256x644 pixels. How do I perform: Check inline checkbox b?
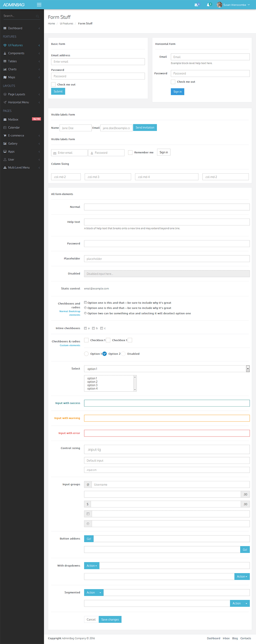pyautogui.click(x=93, y=328)
